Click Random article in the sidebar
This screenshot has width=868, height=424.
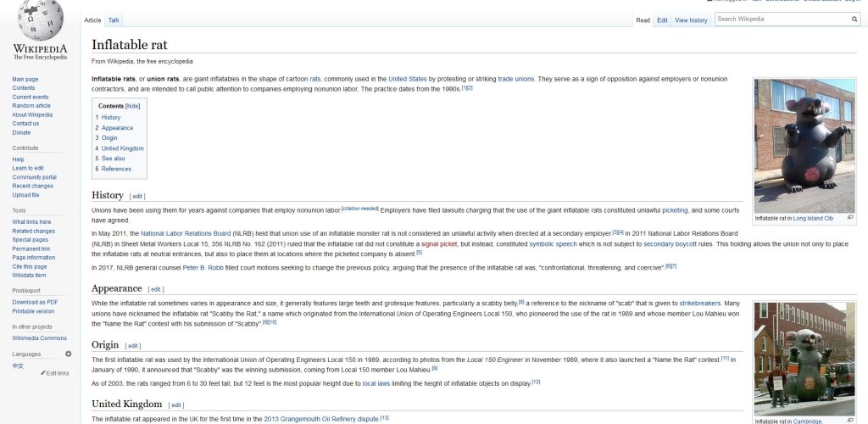pos(31,105)
